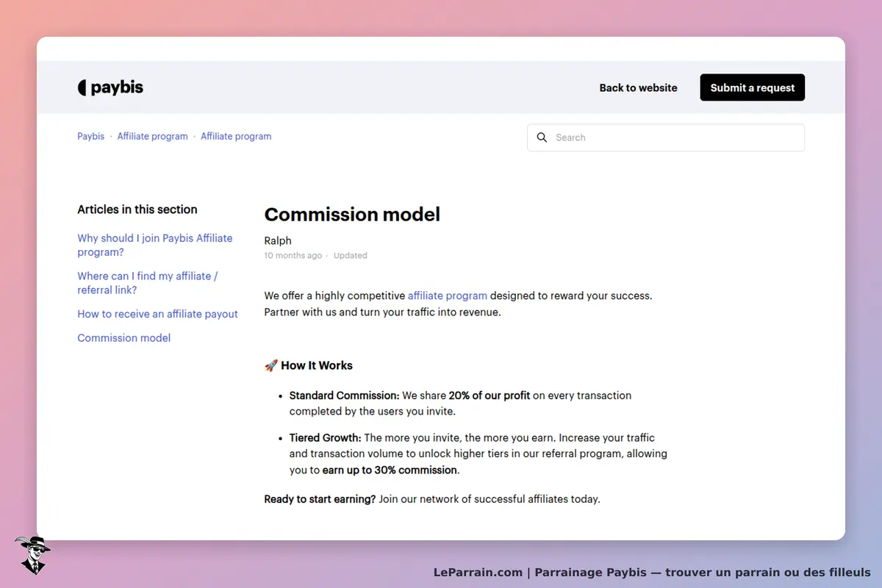This screenshot has height=588, width=882.
Task: Open How to receive an affiliate payout article
Action: coord(158,314)
